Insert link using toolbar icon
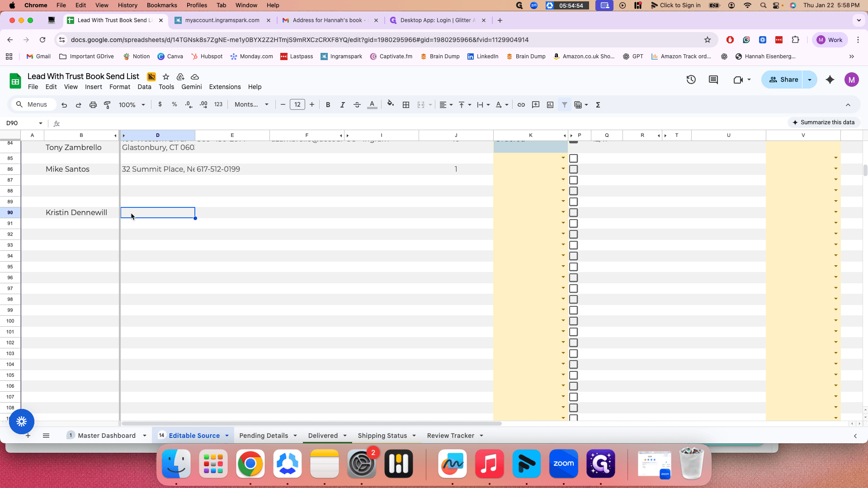868x488 pixels. [x=521, y=105]
